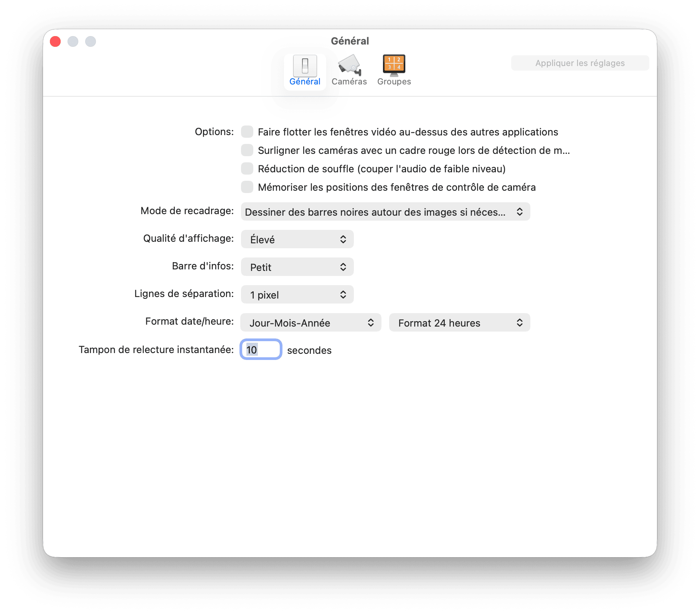Check Mémoriser les positions des fenêtres

click(x=247, y=187)
